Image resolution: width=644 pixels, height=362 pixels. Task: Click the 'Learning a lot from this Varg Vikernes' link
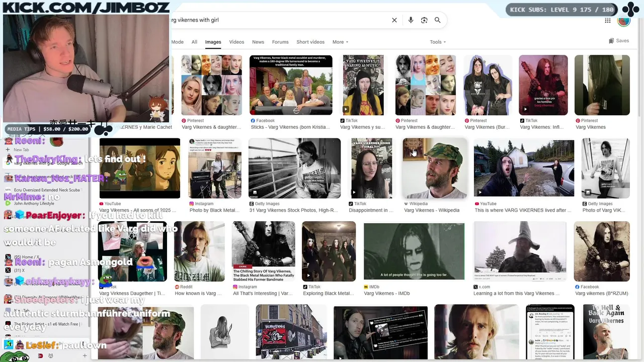[516, 293]
